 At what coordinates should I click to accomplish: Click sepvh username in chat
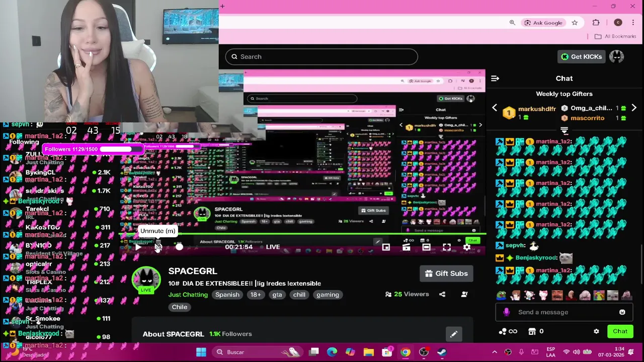tap(516, 245)
